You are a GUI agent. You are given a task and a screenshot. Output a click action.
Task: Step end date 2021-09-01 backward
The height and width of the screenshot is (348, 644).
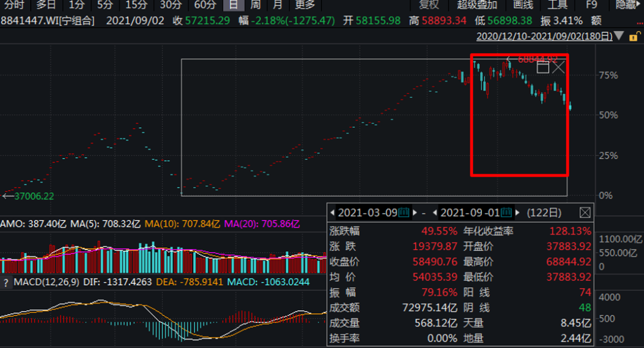[435, 213]
